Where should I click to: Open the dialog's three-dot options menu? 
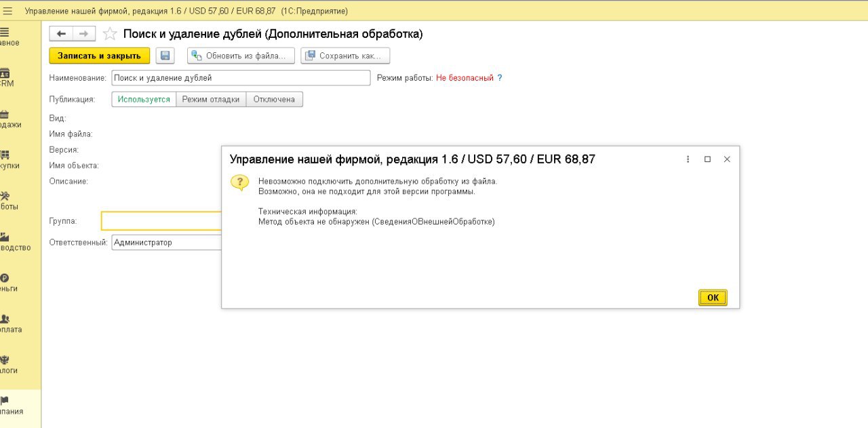pos(688,159)
